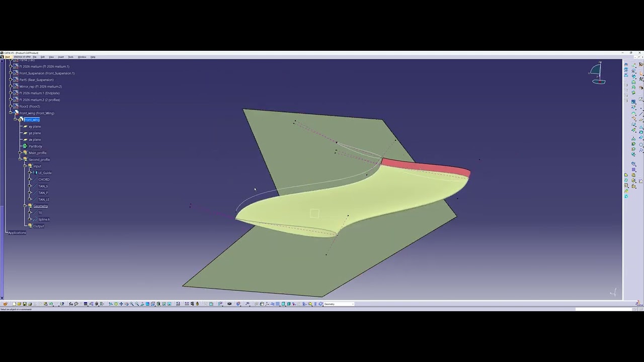Open the Start menu
The image size is (644, 362).
coord(7,57)
